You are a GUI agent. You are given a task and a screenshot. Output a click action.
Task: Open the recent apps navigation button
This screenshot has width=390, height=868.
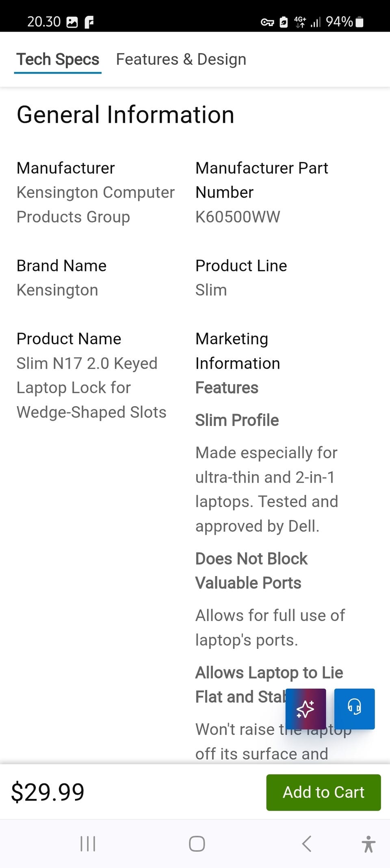(88, 844)
